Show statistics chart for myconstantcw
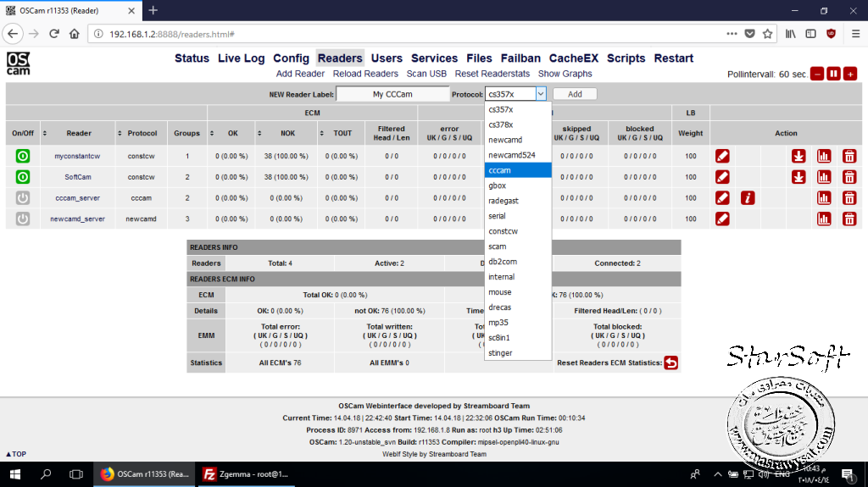This screenshot has height=487, width=868. click(x=824, y=156)
